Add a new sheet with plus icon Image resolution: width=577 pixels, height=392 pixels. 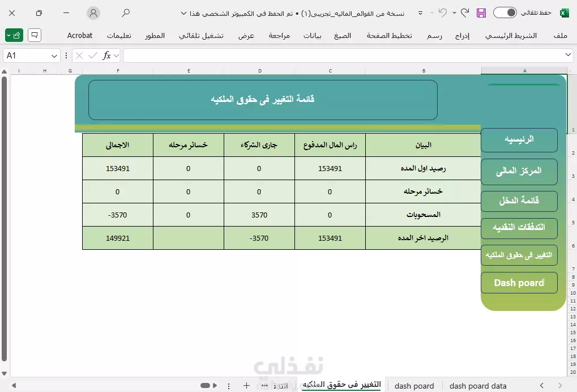tap(246, 385)
